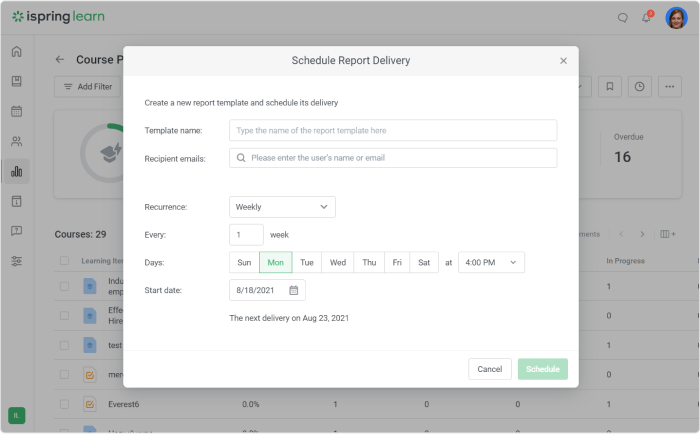Click the iSpring Learn logo

pyautogui.click(x=58, y=17)
